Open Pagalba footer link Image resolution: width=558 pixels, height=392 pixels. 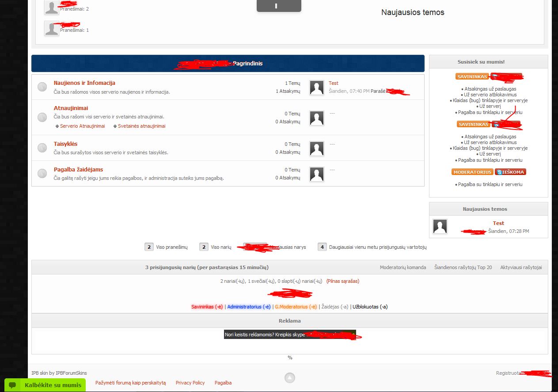(x=223, y=383)
